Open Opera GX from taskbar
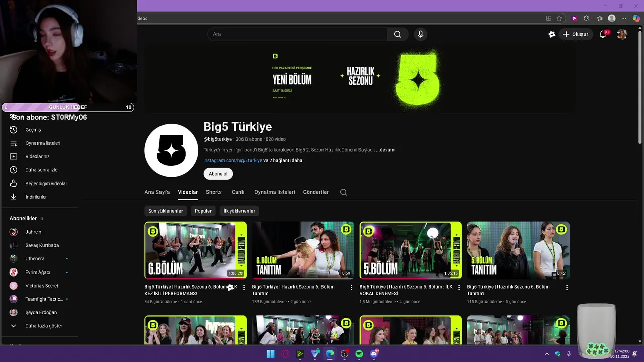The height and width of the screenshot is (362, 644). pyautogui.click(x=285, y=354)
